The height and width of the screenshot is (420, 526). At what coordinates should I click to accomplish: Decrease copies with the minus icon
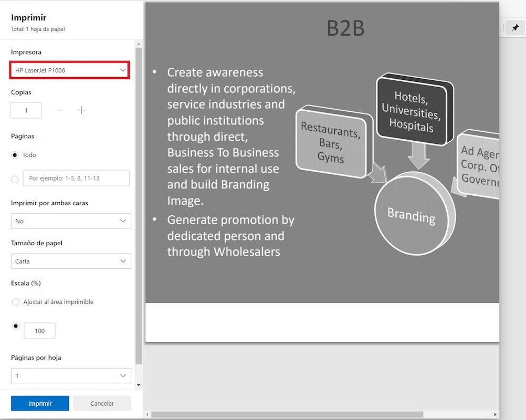point(59,110)
